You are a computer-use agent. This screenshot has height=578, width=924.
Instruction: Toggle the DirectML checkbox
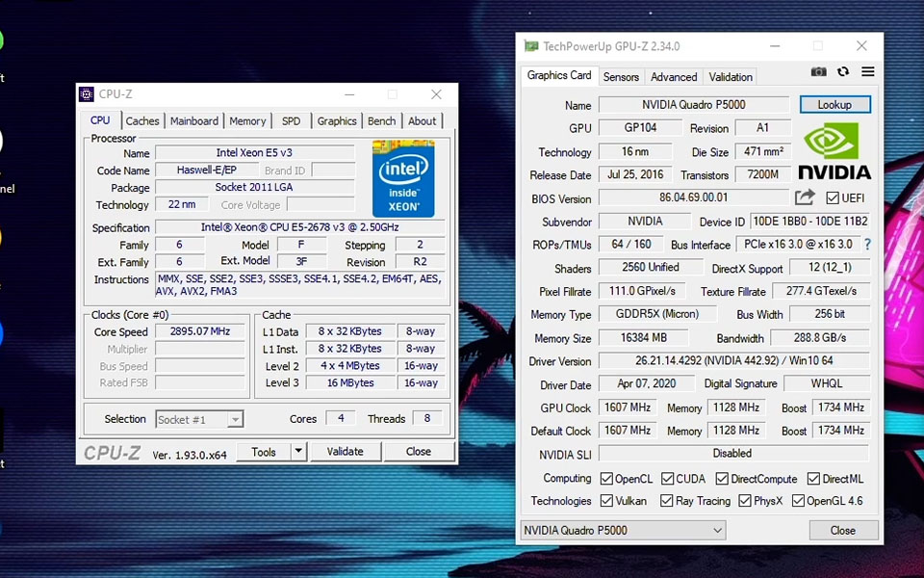tap(814, 479)
